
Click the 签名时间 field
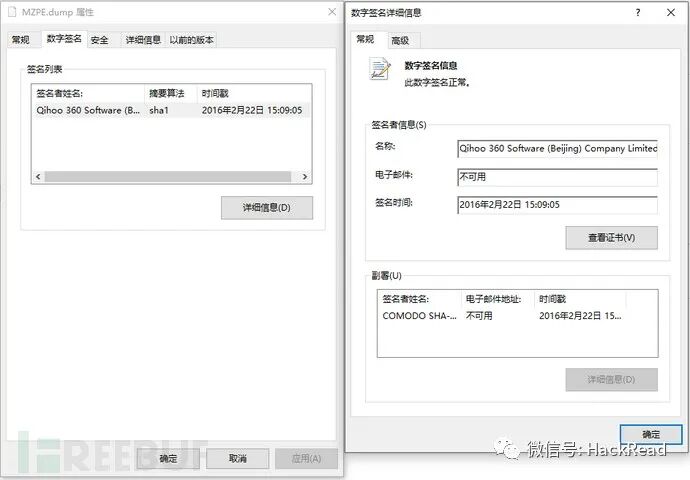(x=558, y=205)
